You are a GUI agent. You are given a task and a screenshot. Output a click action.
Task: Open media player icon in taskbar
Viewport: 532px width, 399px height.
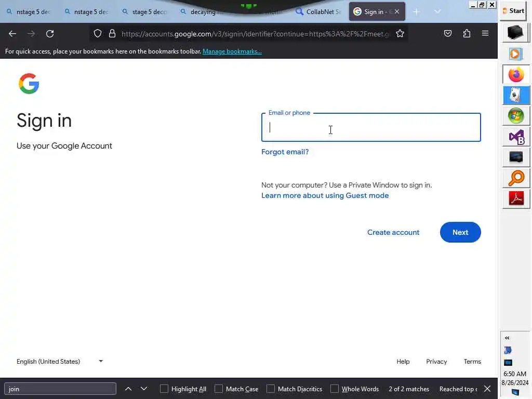pos(516,54)
